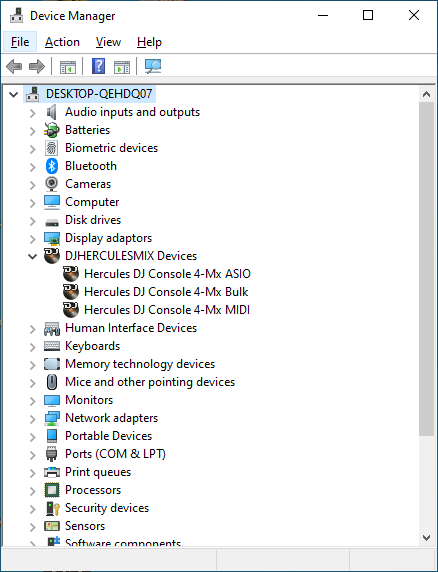Expand the Portable Devices category arrow

[33, 437]
